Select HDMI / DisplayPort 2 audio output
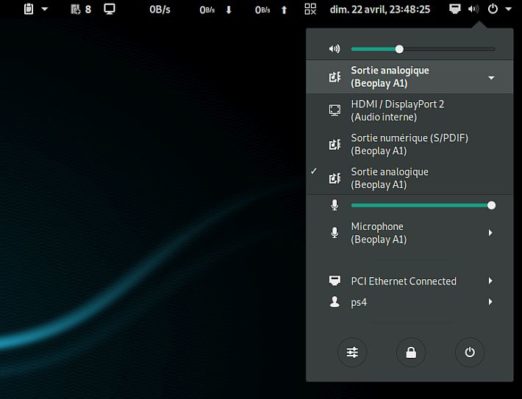The image size is (522, 399). click(x=409, y=110)
